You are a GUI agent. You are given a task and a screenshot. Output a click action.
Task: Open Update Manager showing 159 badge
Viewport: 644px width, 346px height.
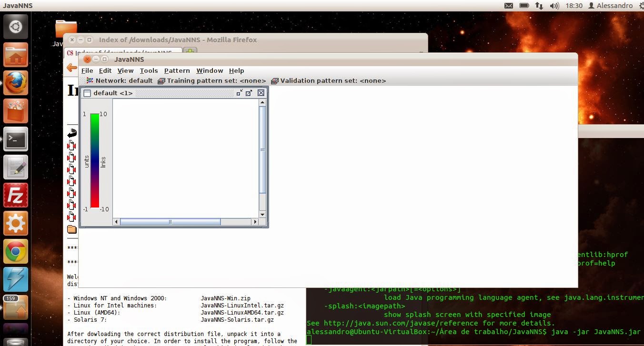pyautogui.click(x=16, y=308)
